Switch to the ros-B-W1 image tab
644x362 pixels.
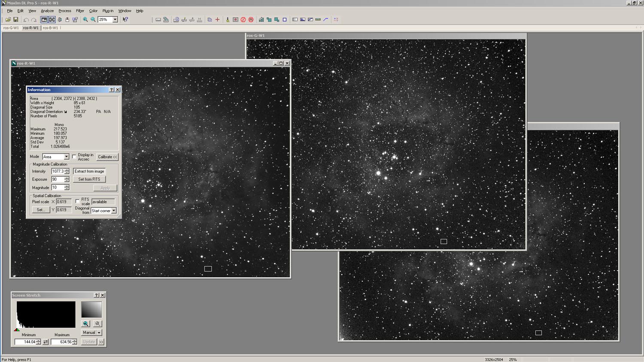[50, 28]
